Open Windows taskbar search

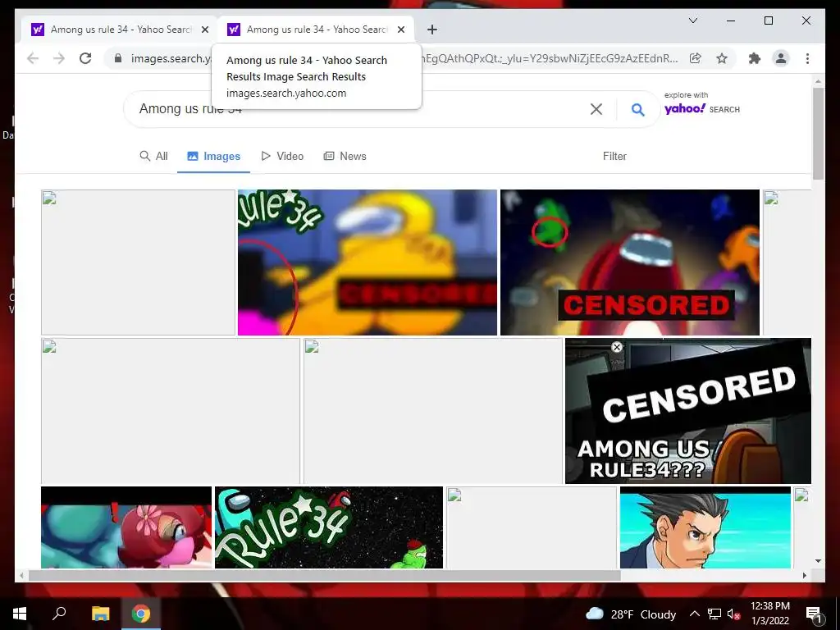tap(59, 614)
